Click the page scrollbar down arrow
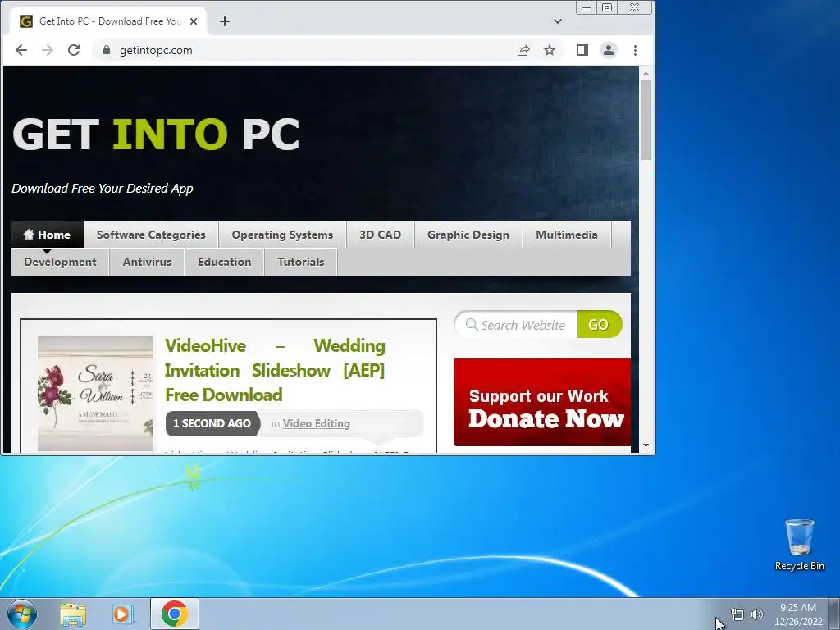The image size is (840, 630). click(x=646, y=445)
